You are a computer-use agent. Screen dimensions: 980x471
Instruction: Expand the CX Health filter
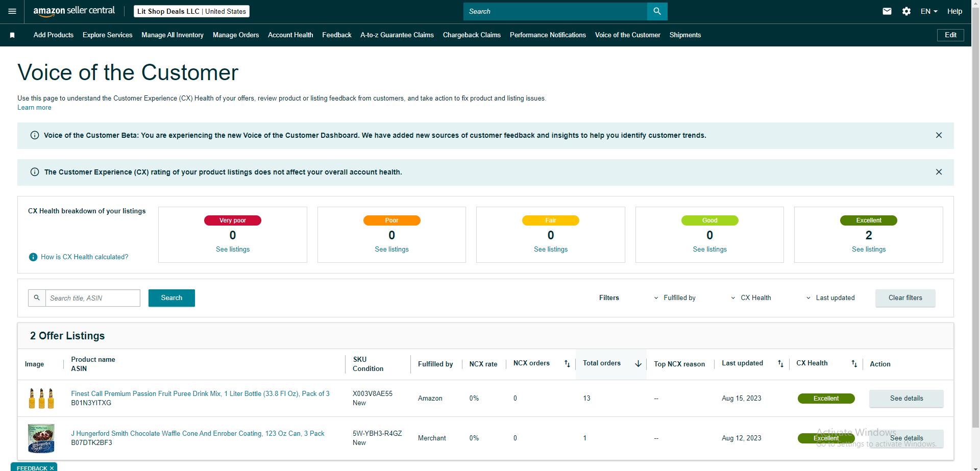750,298
